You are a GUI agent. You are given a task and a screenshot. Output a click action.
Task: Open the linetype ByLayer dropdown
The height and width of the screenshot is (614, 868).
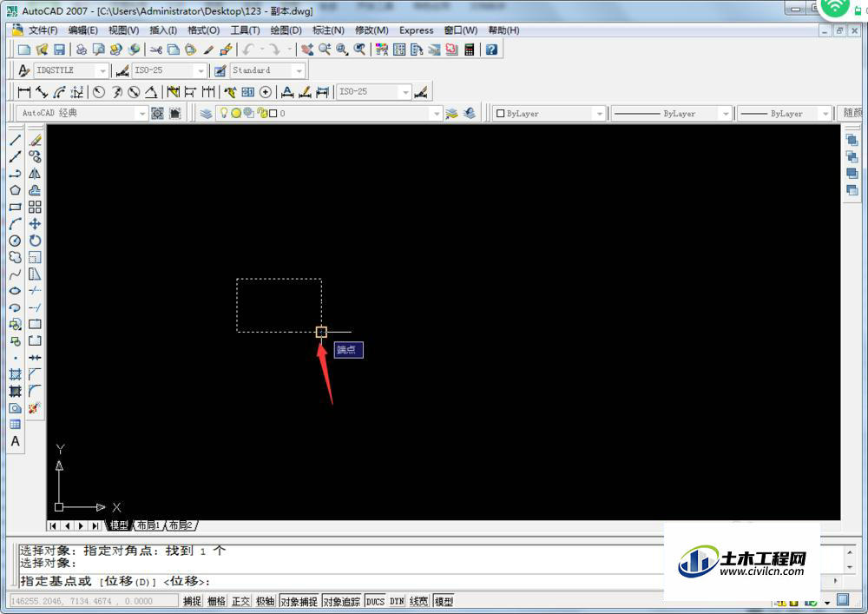click(725, 114)
